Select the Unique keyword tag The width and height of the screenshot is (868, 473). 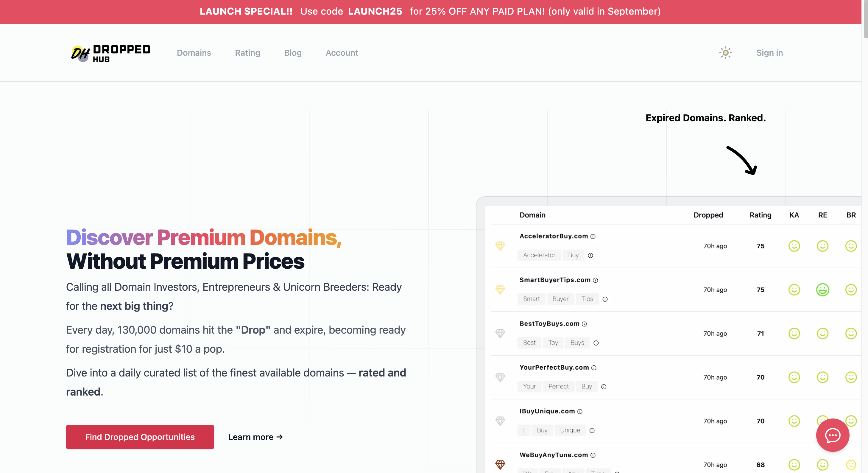pyautogui.click(x=570, y=430)
